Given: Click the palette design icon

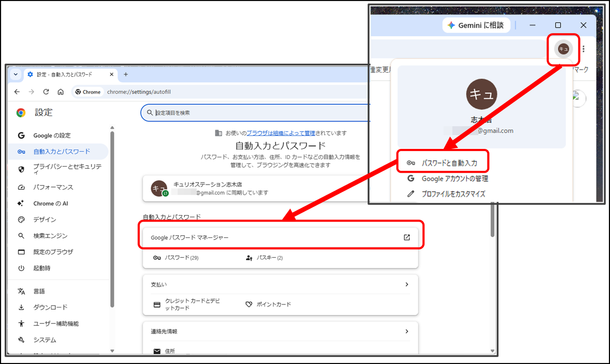Looking at the screenshot, I should [21, 220].
